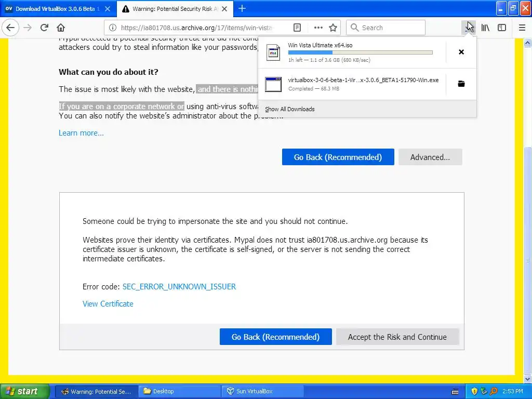This screenshot has width=532, height=399.
Task: Click the address bar URL field
Action: pos(196,28)
